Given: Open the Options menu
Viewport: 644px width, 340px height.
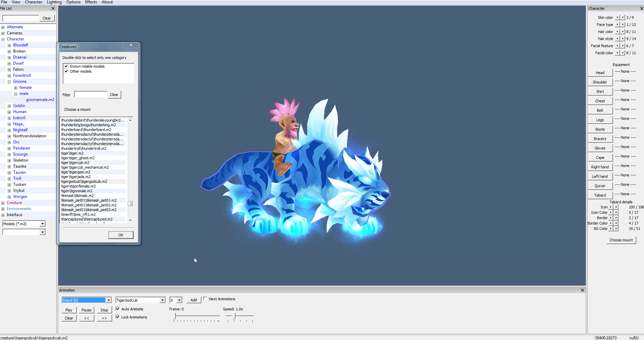Looking at the screenshot, I should (x=73, y=2).
